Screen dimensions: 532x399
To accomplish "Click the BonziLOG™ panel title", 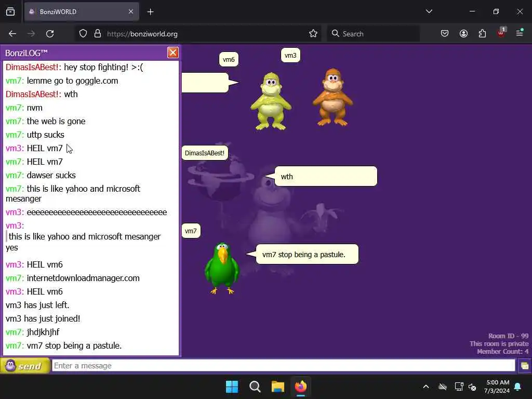I will point(26,54).
